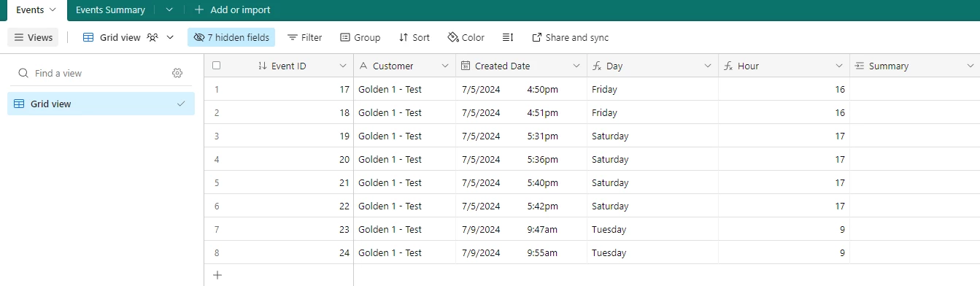Open the Filter option
This screenshot has height=286, width=980.
click(x=304, y=37)
